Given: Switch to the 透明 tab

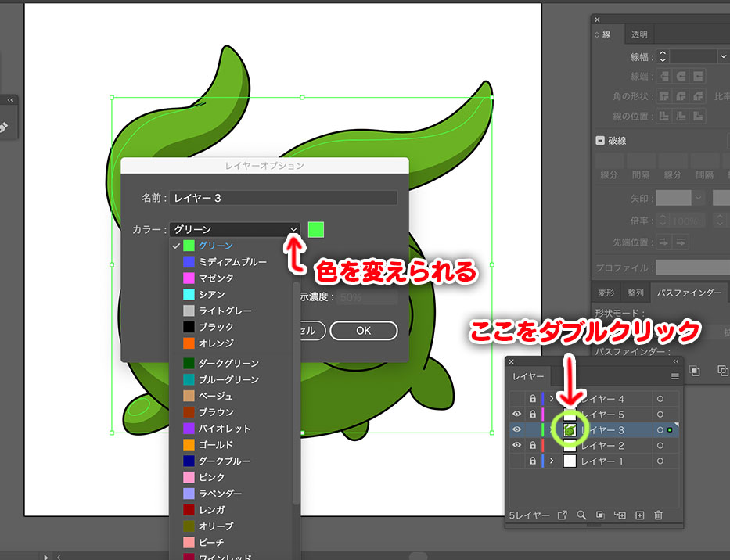Looking at the screenshot, I should (x=639, y=34).
